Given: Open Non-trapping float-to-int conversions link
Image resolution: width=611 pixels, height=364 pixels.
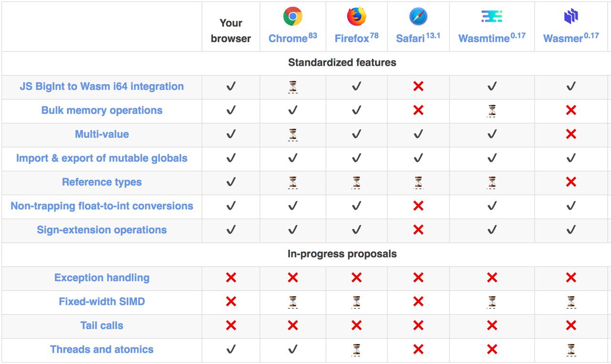Looking at the screenshot, I should pyautogui.click(x=102, y=206).
